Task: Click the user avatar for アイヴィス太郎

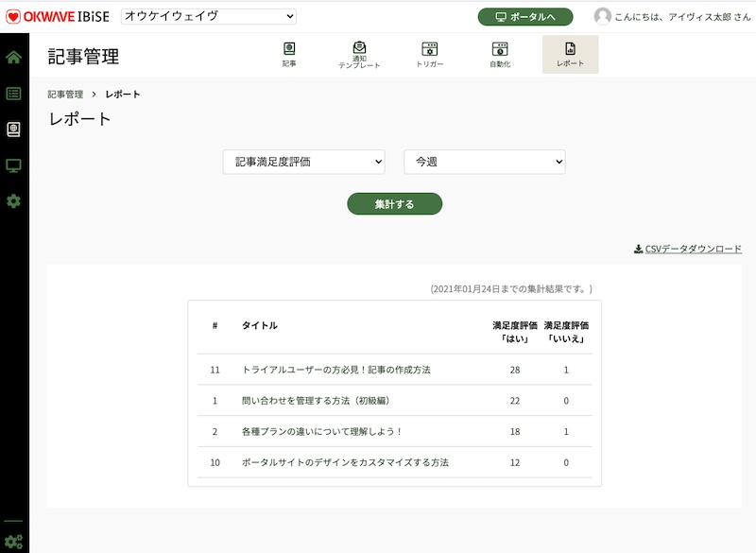Action: tap(603, 13)
